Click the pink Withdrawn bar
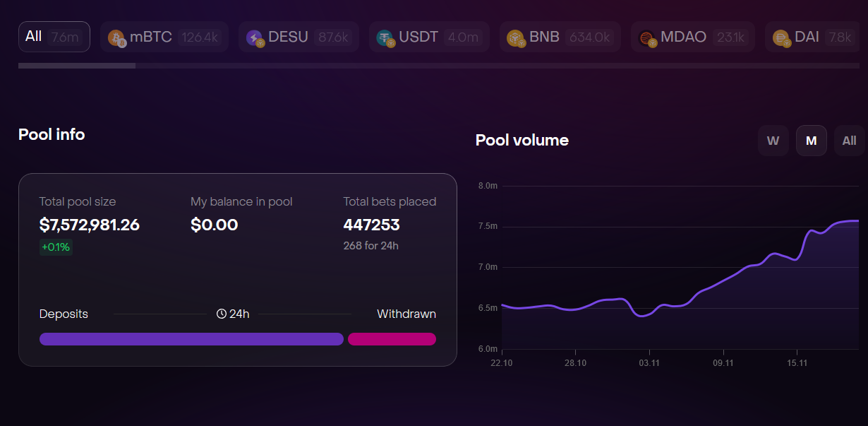Screen dimensions: 868x426 tap(392, 339)
